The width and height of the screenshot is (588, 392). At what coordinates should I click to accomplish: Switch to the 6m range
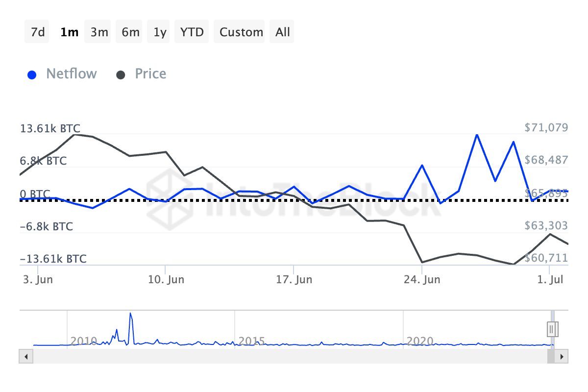tap(130, 32)
